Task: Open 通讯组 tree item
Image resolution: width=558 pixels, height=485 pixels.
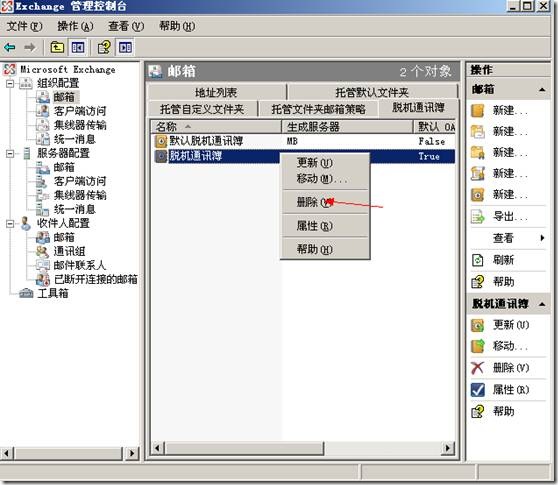Action: 69,251
